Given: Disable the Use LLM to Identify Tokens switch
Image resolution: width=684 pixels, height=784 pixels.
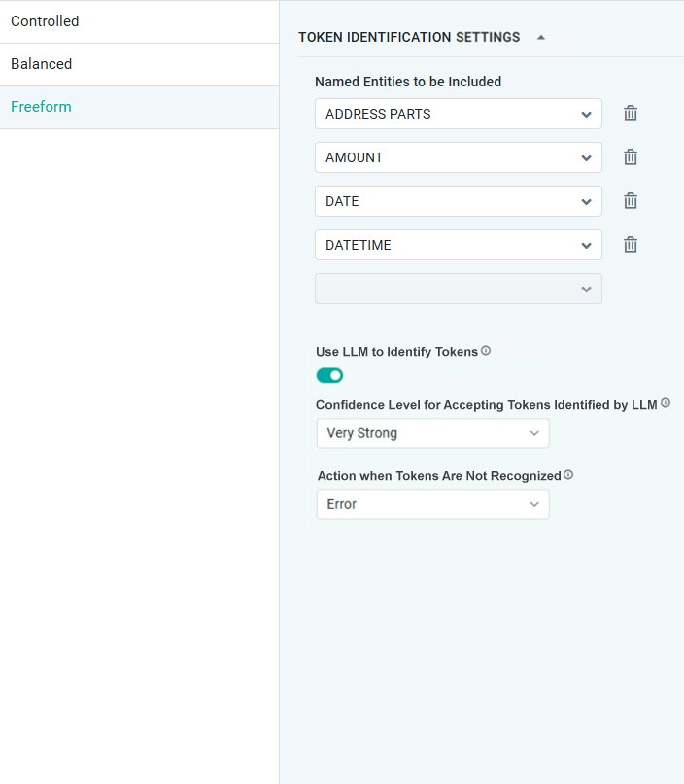Looking at the screenshot, I should [329, 375].
